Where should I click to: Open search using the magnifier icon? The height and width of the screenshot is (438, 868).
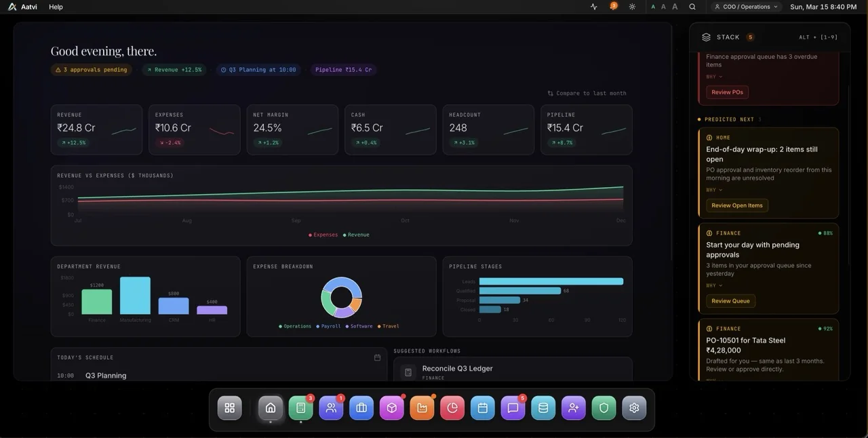[x=692, y=6]
